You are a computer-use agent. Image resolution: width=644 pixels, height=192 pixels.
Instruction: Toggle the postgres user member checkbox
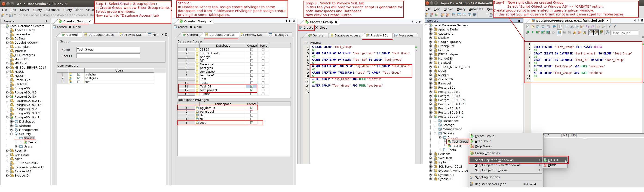point(79,78)
